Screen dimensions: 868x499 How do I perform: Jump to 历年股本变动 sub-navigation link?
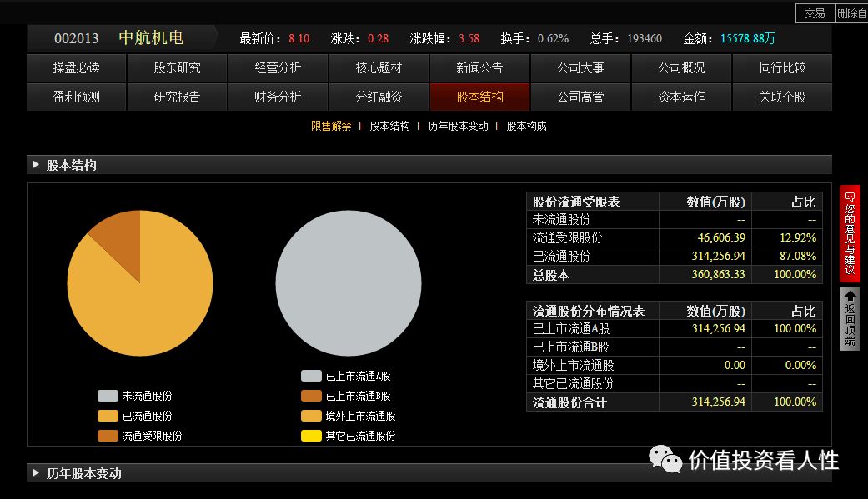point(459,126)
